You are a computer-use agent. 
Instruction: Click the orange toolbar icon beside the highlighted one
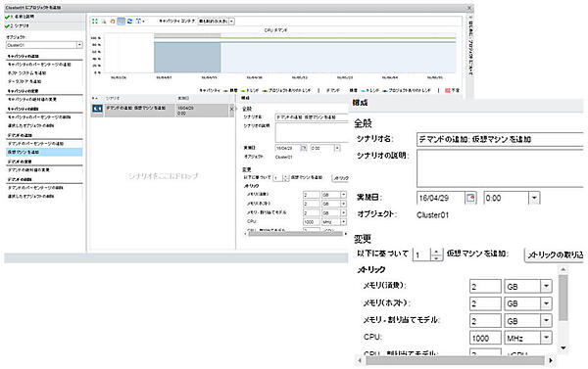[113, 22]
